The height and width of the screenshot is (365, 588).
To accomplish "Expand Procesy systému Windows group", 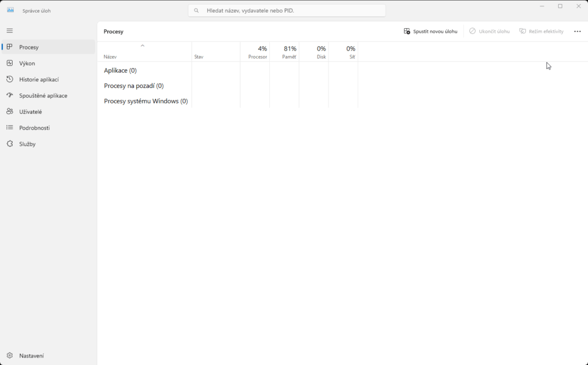I will click(145, 102).
